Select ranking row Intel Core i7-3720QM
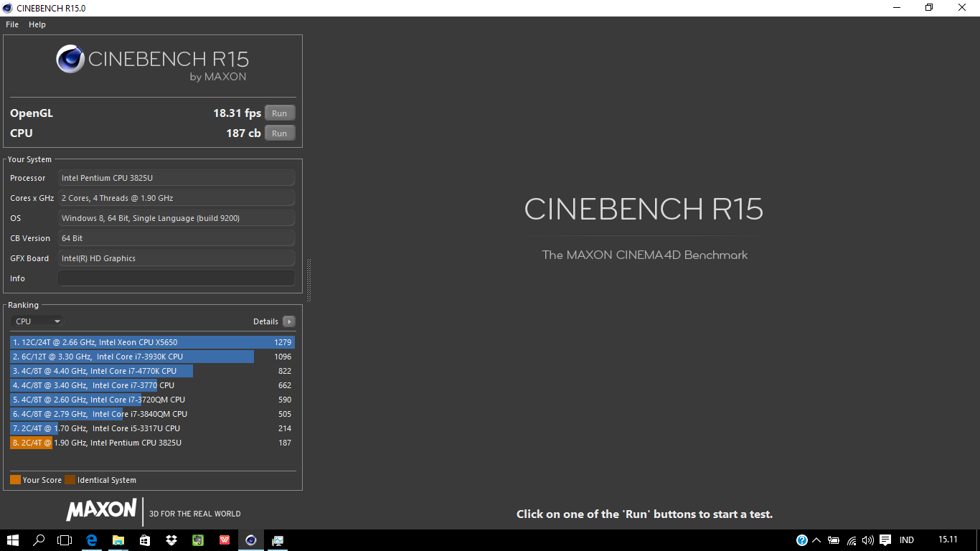This screenshot has height=551, width=980. pyautogui.click(x=152, y=400)
